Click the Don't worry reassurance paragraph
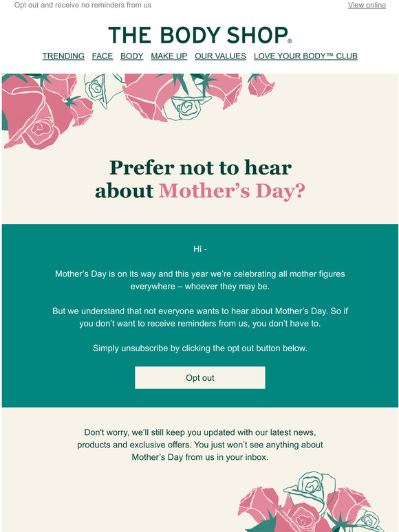The width and height of the screenshot is (399, 532). 200,445
